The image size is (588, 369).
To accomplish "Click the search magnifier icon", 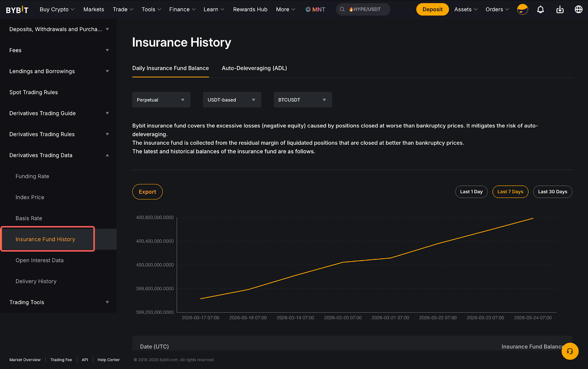I will [x=342, y=10].
